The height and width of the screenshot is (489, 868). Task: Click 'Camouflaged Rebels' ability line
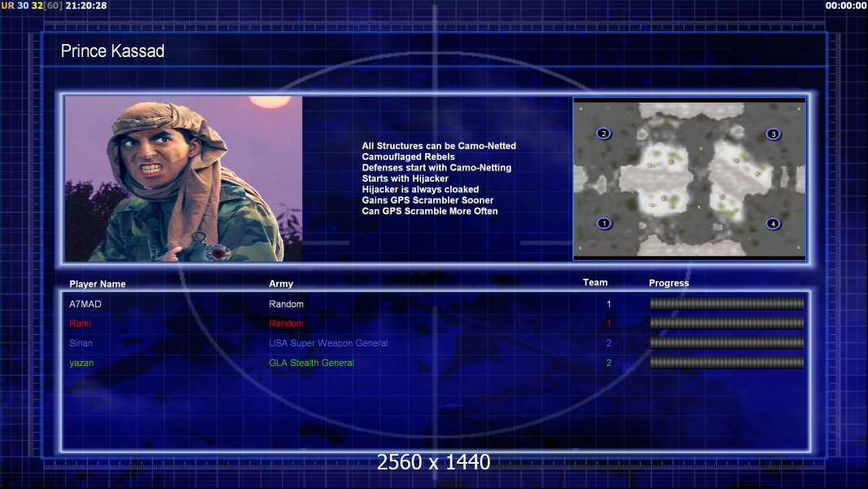pyautogui.click(x=408, y=156)
